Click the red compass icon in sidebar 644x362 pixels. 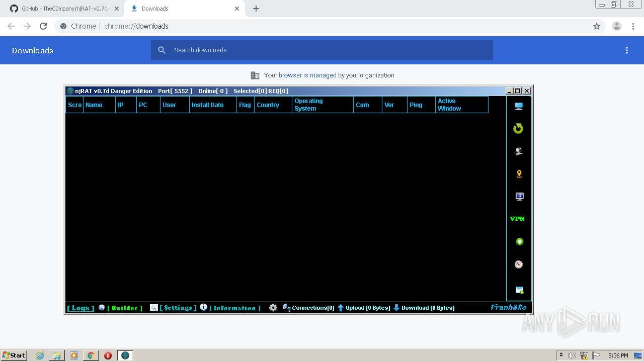pyautogui.click(x=519, y=264)
